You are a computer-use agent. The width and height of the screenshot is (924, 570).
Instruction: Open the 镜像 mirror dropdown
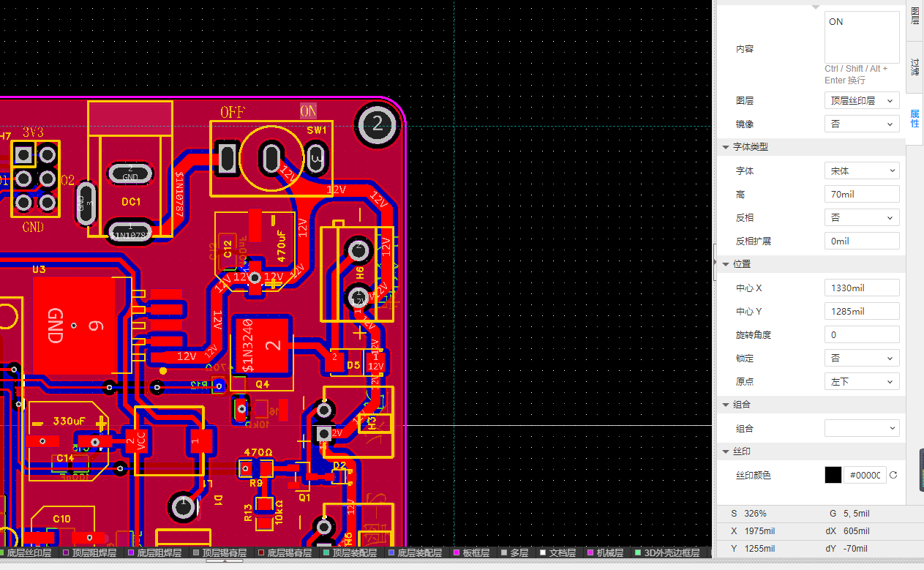pos(861,124)
